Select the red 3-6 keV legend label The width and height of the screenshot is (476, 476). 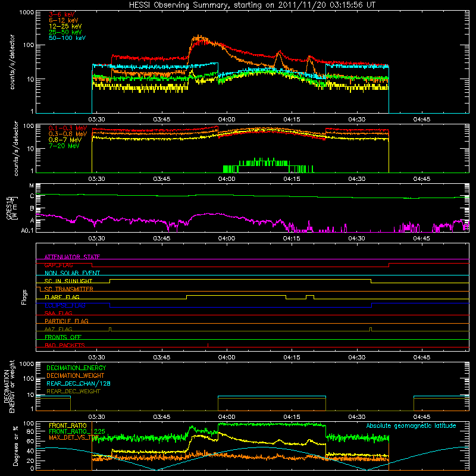(62, 14)
